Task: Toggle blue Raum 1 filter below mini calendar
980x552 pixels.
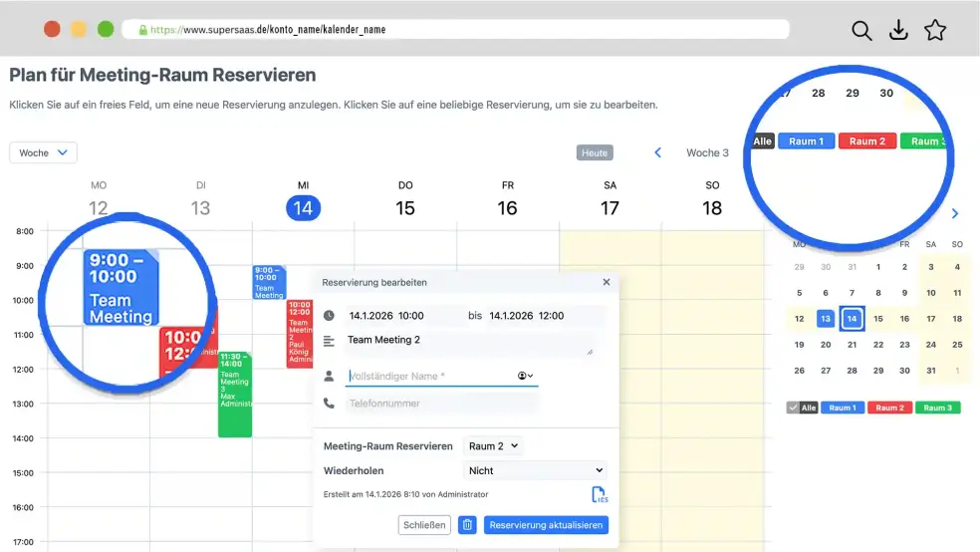Action: (843, 408)
